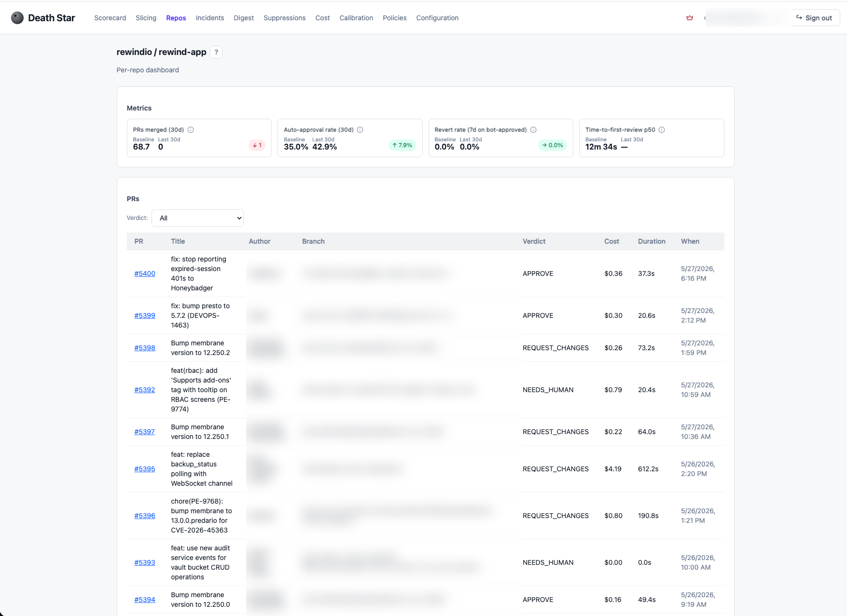
Task: Click the red crown icon
Action: click(690, 18)
